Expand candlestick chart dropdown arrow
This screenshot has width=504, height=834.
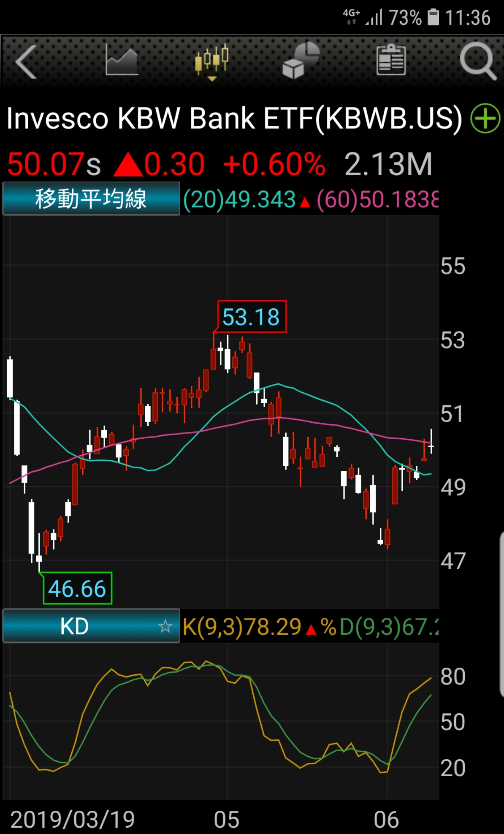(212, 79)
